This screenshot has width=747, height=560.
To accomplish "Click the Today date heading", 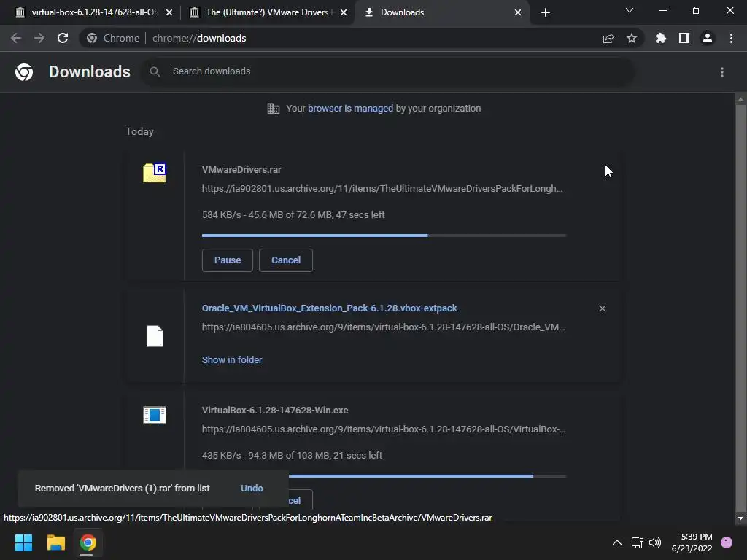I will (139, 131).
